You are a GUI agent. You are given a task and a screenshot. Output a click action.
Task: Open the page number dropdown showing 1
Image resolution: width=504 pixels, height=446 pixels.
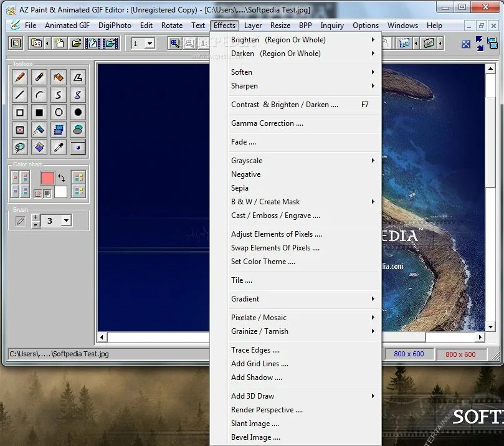pyautogui.click(x=150, y=44)
